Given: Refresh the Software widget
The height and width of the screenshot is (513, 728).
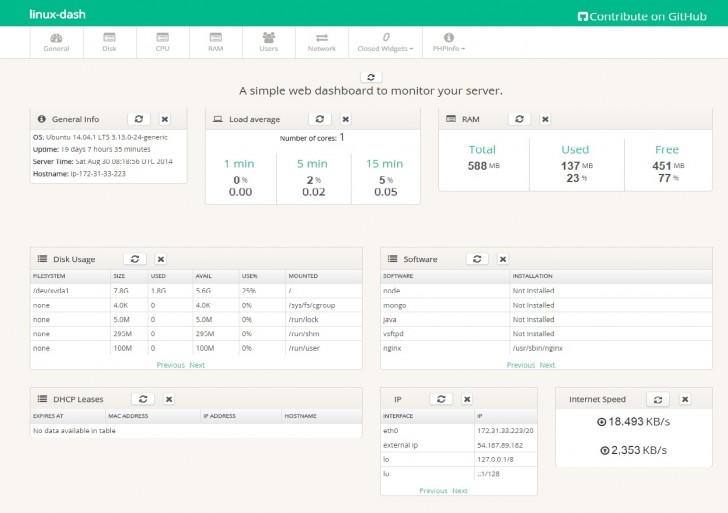Looking at the screenshot, I should coord(477,259).
